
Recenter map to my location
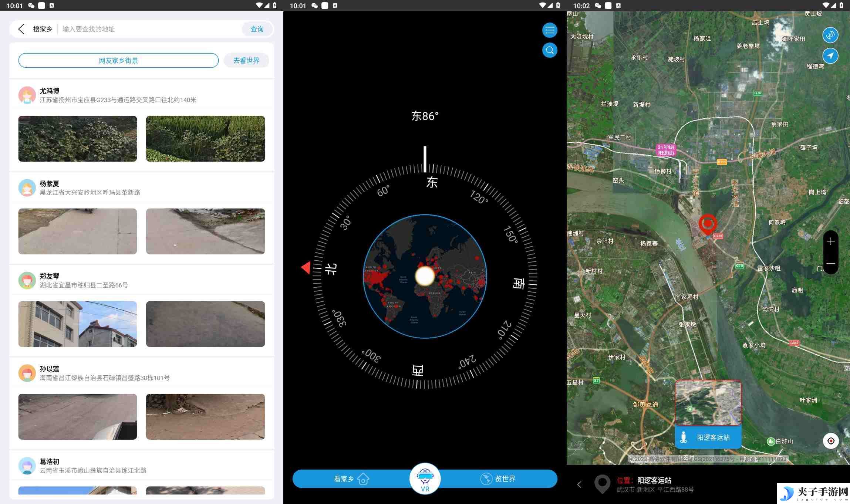tap(831, 441)
